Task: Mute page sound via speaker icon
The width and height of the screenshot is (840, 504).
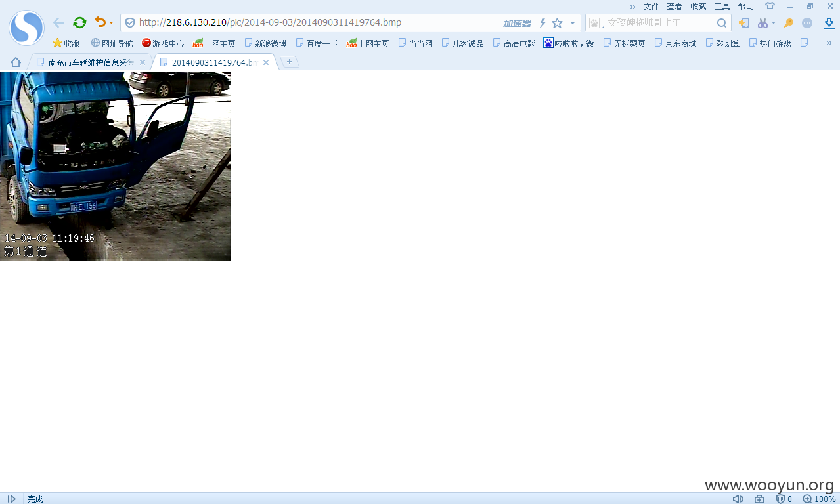Action: pos(738,499)
